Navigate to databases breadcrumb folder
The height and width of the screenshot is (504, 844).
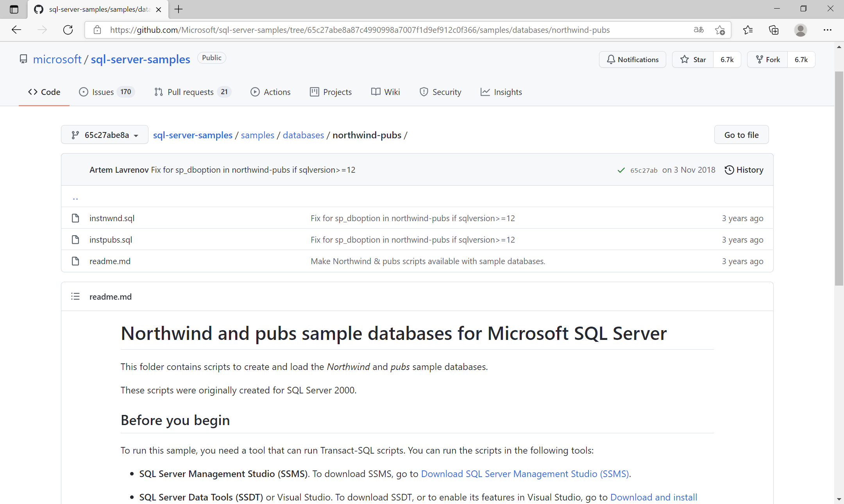[303, 135]
